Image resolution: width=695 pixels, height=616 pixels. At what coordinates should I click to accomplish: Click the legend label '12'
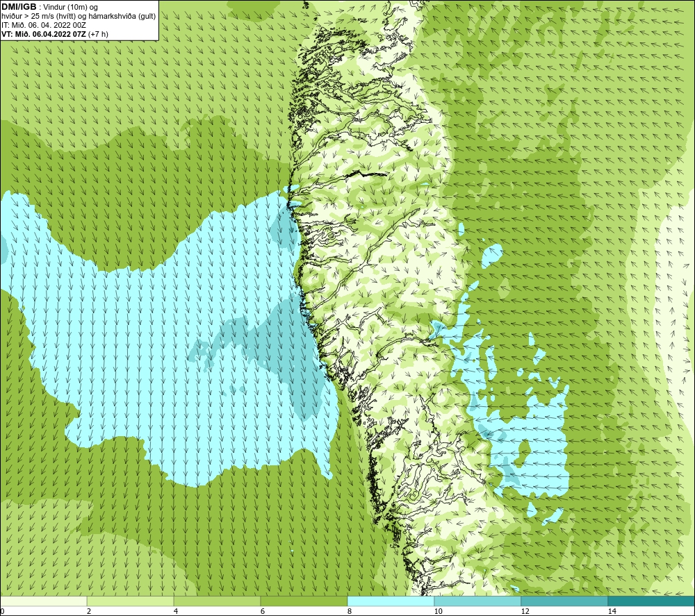tap(525, 611)
